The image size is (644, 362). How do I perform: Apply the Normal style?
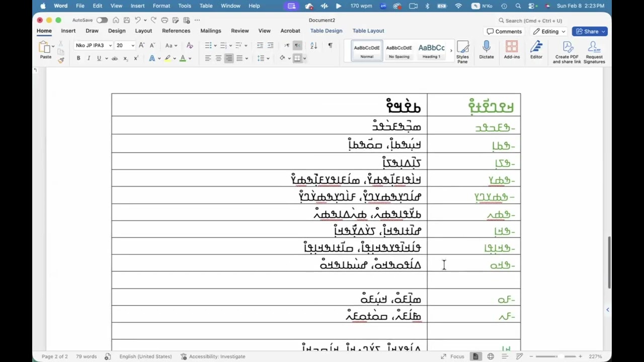[x=367, y=51]
